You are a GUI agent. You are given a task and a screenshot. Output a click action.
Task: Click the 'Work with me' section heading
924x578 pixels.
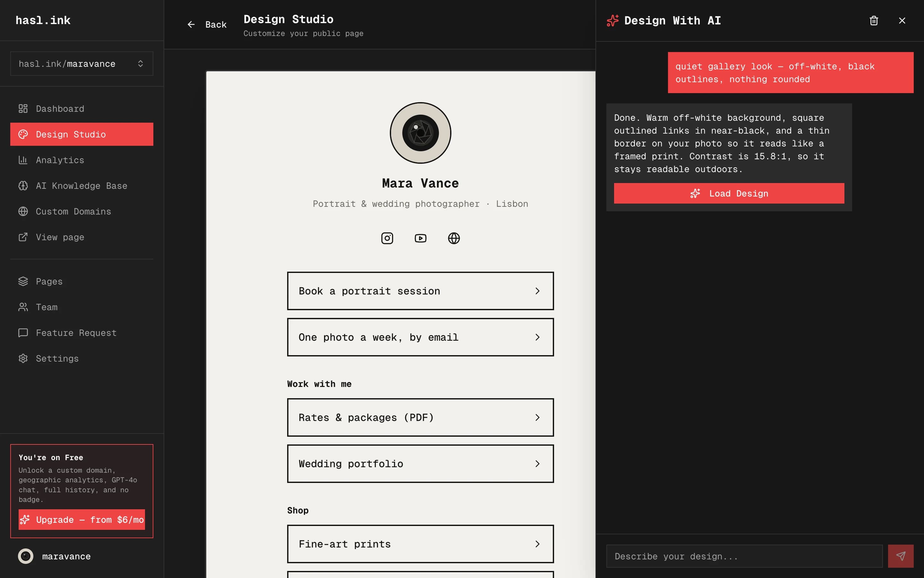point(319,384)
